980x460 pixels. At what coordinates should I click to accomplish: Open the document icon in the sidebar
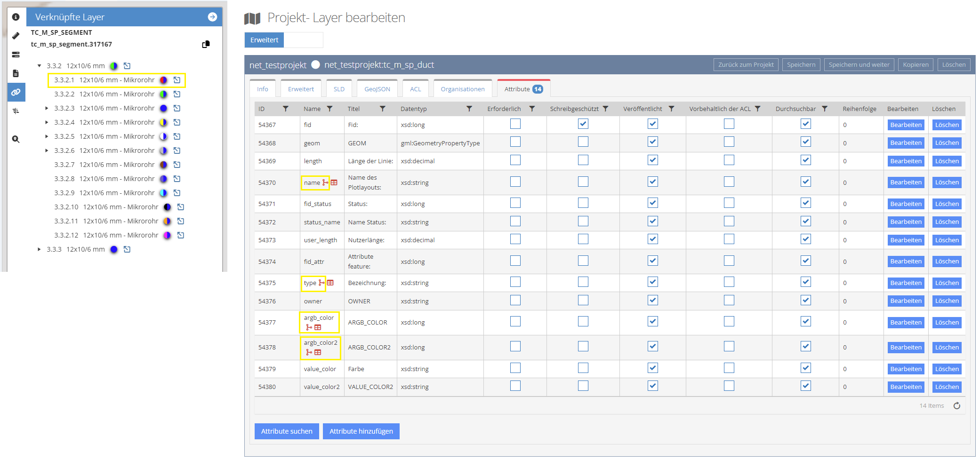click(x=16, y=73)
